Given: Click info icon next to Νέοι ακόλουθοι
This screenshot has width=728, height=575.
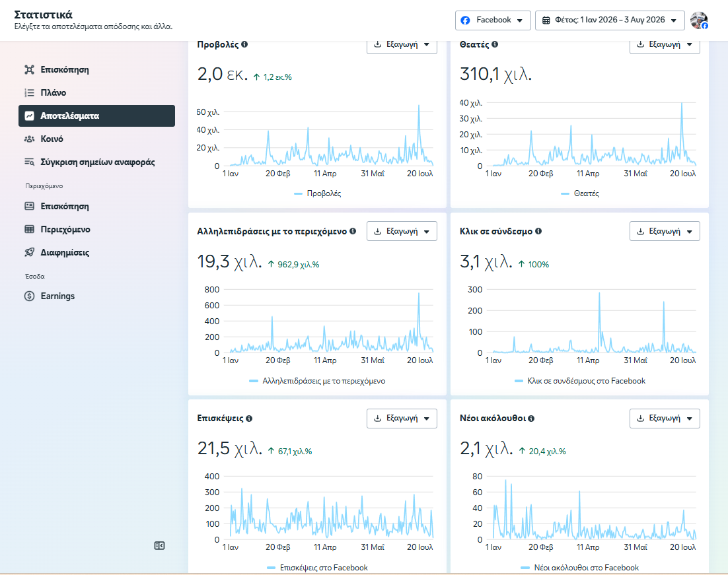Looking at the screenshot, I should coord(531,419).
